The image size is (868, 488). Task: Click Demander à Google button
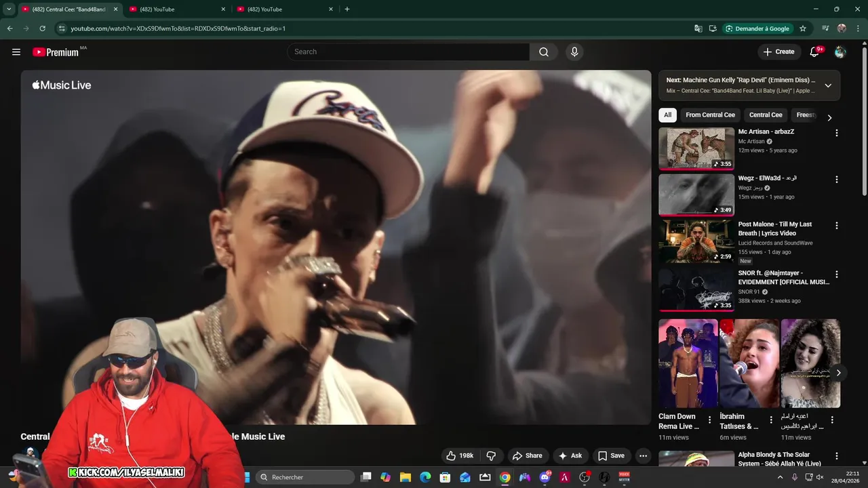coord(757,28)
